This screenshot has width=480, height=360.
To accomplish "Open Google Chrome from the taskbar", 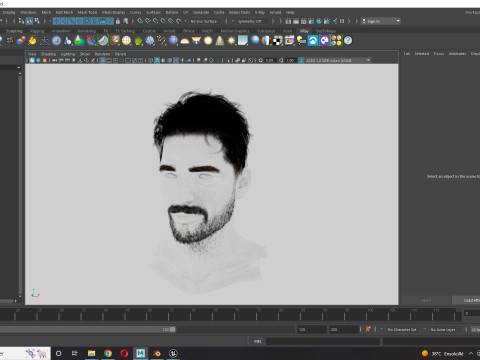I will click(x=108, y=353).
